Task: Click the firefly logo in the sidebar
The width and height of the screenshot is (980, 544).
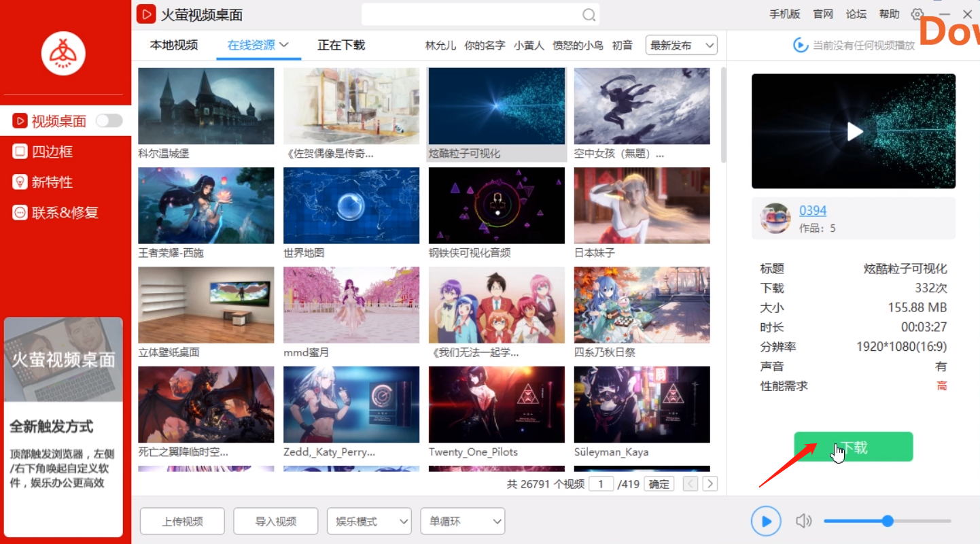Action: pyautogui.click(x=64, y=53)
